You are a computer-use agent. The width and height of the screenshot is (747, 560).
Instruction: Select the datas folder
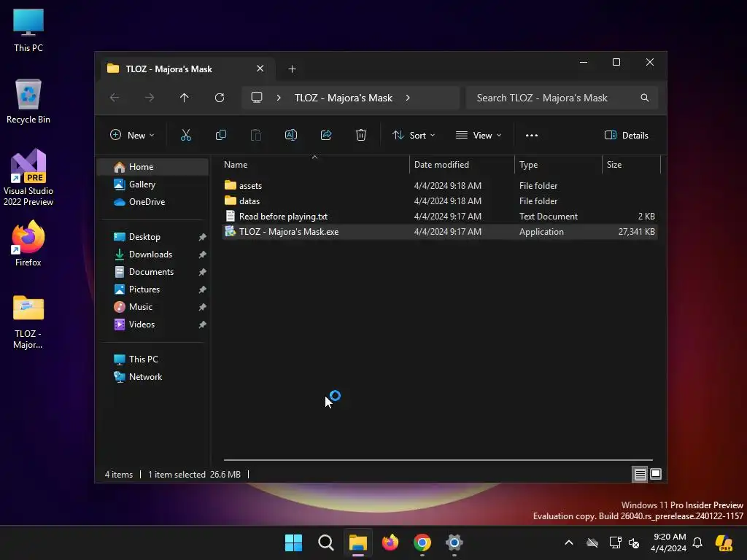pos(439,201)
